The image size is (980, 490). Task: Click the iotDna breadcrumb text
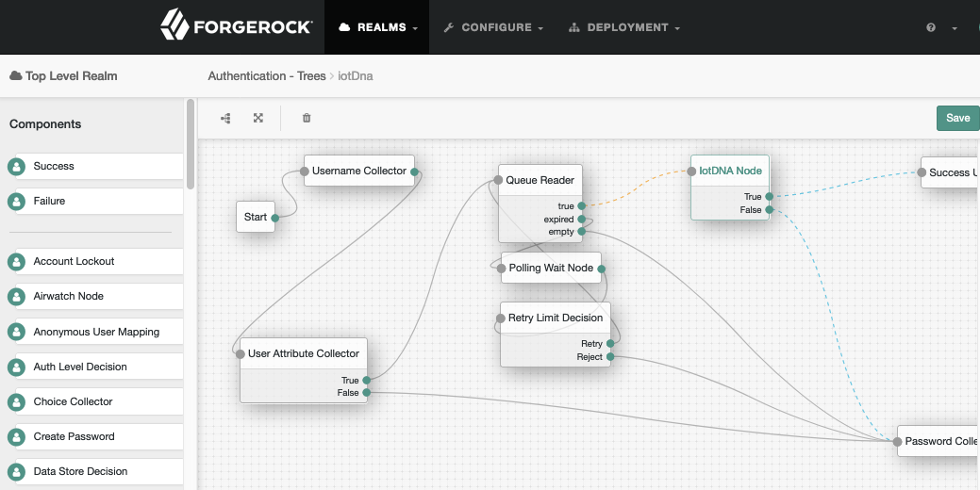(x=356, y=76)
